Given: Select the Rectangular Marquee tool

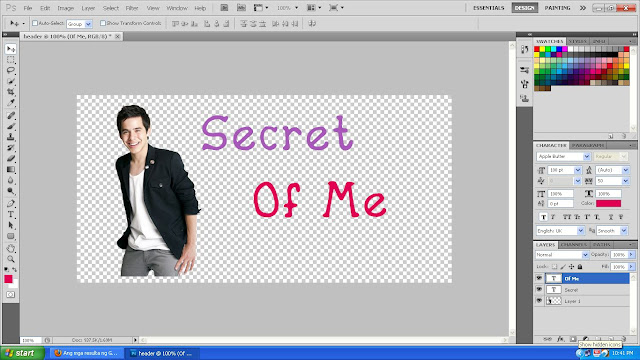Looking at the screenshot, I should pyautogui.click(x=11, y=60).
